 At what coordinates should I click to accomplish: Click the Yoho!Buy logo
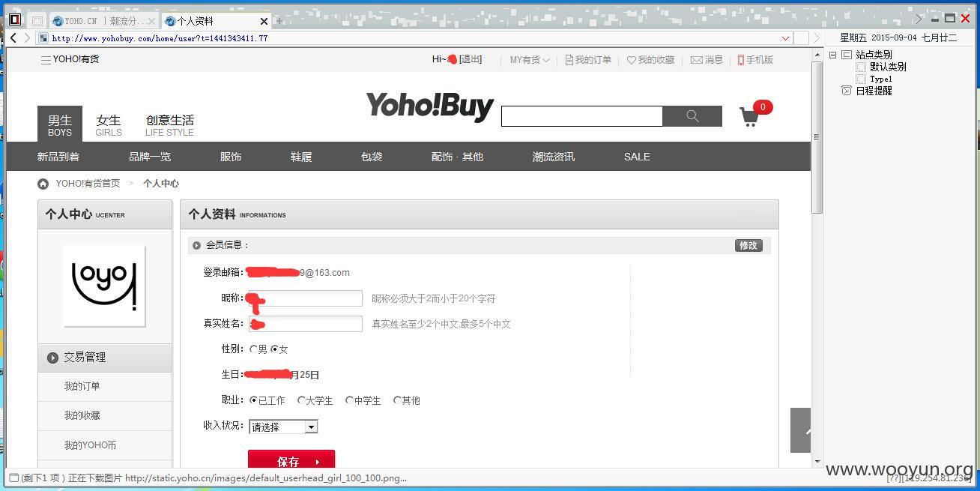click(430, 106)
